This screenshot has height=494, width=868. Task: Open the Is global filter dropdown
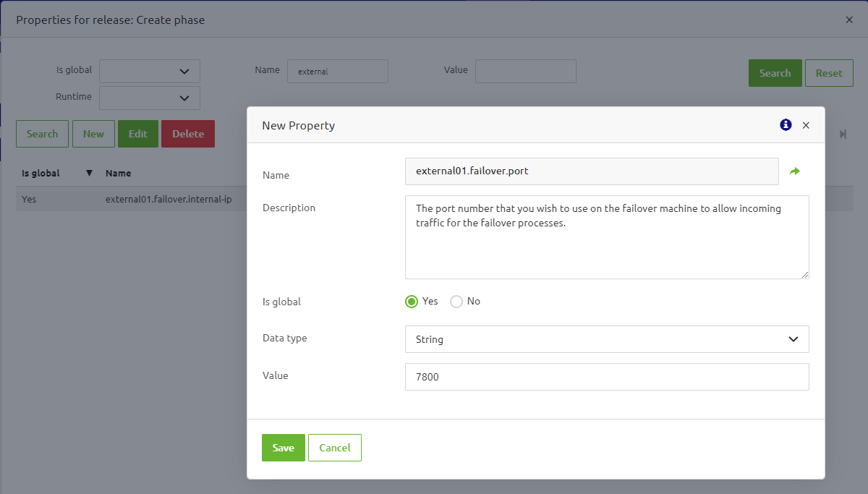149,71
